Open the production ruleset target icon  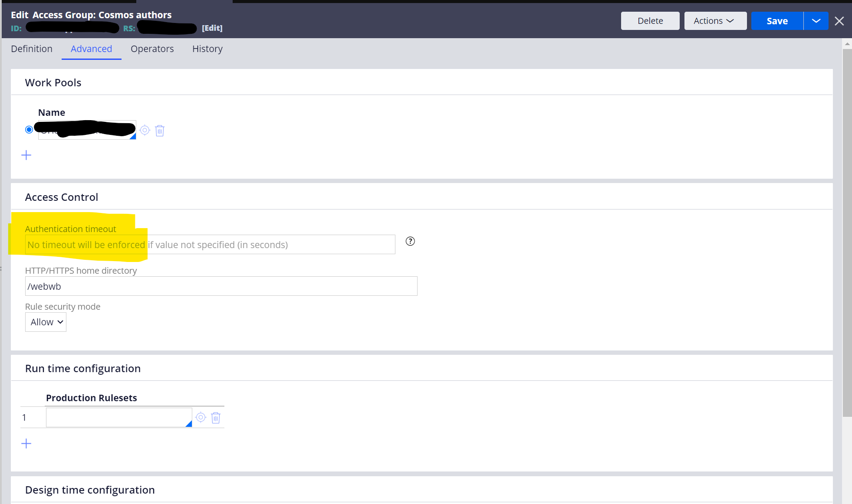click(201, 417)
